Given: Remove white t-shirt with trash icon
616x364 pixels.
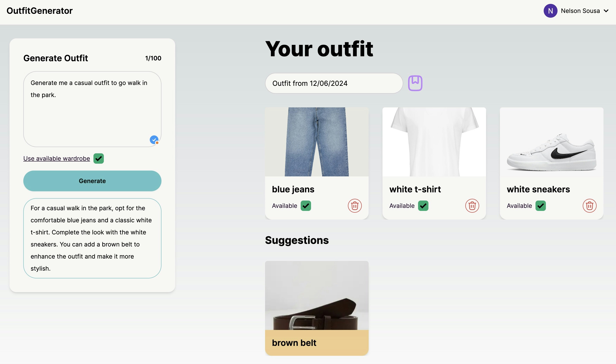Looking at the screenshot, I should tap(472, 206).
